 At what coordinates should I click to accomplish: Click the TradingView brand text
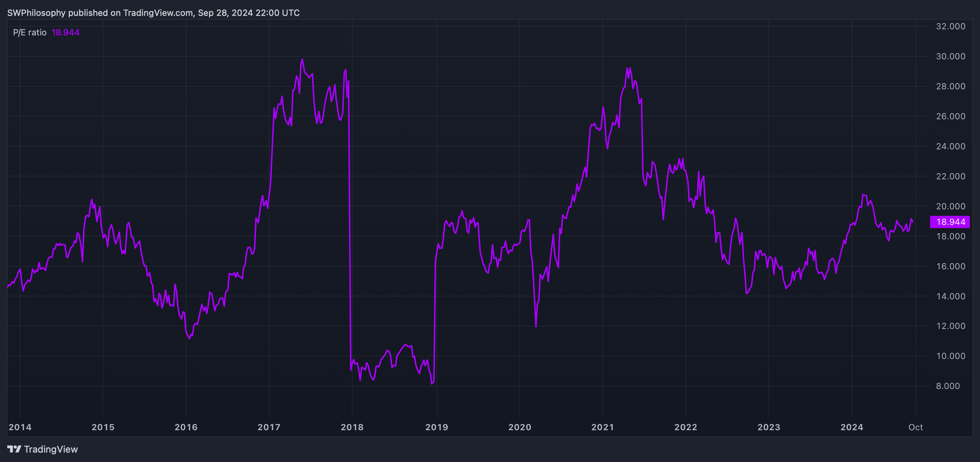(51, 449)
